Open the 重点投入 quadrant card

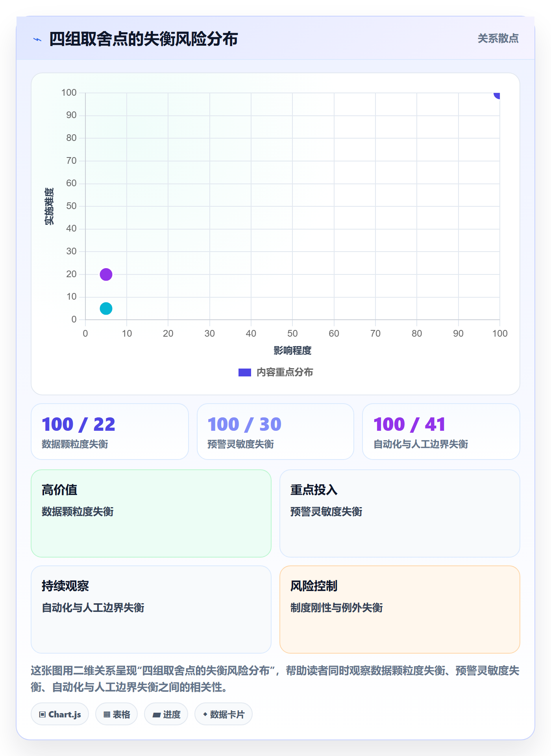point(400,513)
